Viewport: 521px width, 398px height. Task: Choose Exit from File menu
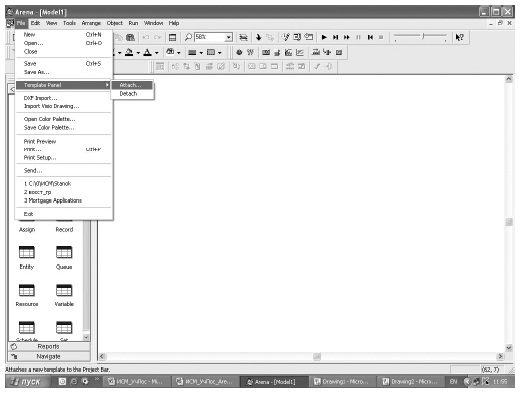coord(63,214)
